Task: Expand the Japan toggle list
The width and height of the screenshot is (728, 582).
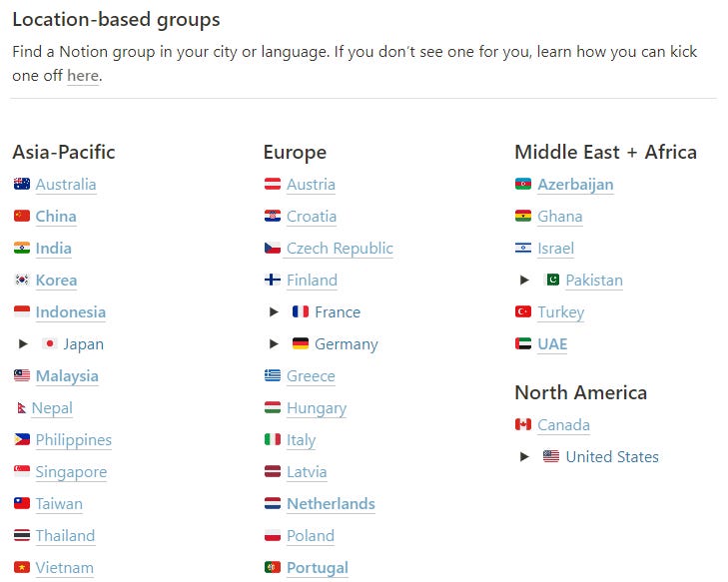Action: tap(23, 343)
